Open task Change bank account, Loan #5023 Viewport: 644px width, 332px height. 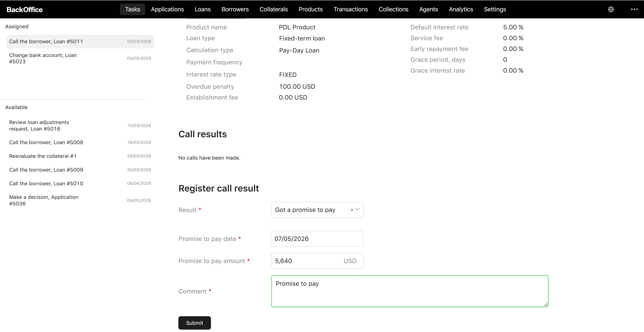pos(80,58)
